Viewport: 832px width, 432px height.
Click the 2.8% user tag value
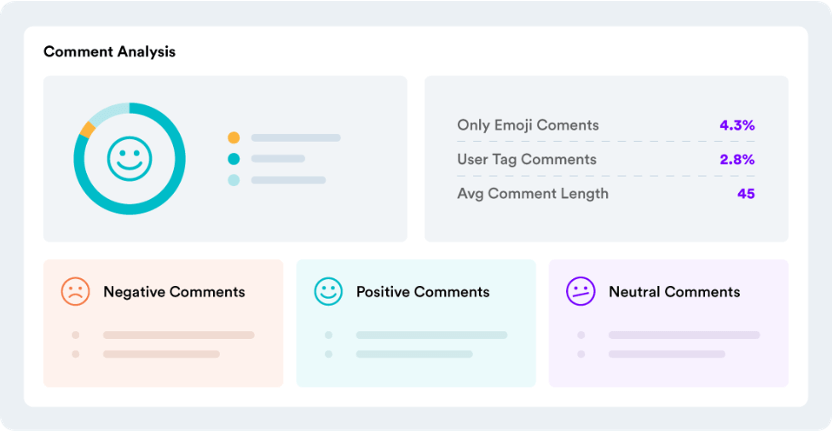(737, 159)
